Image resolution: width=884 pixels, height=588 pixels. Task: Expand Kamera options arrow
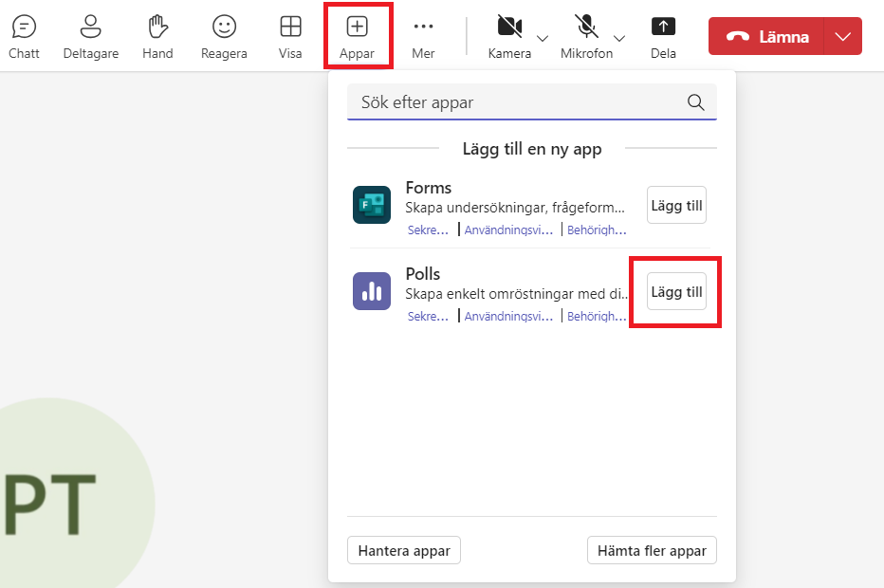coord(543,38)
